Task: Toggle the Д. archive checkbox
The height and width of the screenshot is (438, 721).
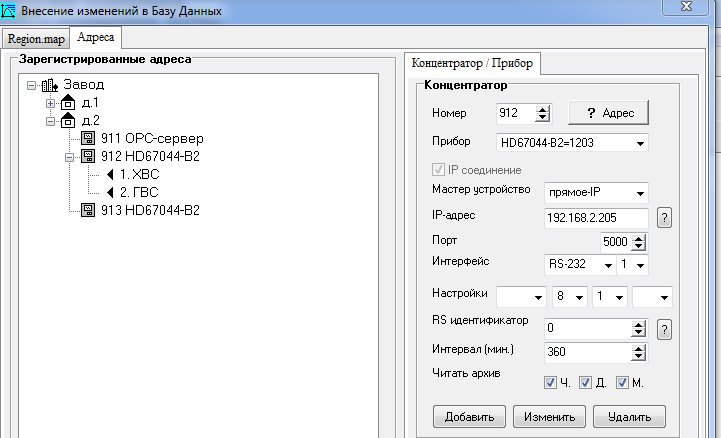Action: [587, 382]
